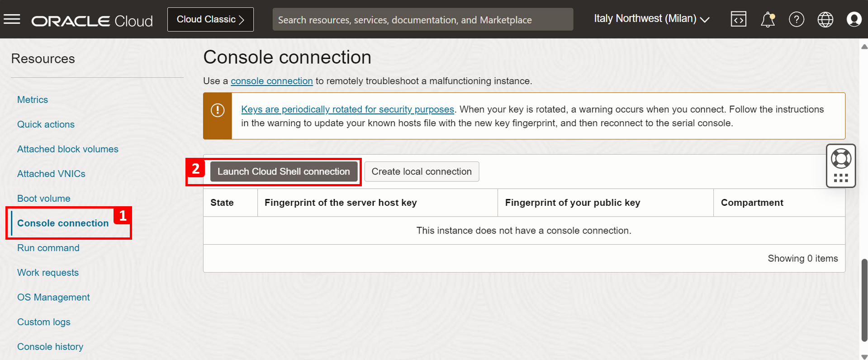Screen dimensions: 868x360
Task: Open Custom logs resource
Action: coord(44,322)
